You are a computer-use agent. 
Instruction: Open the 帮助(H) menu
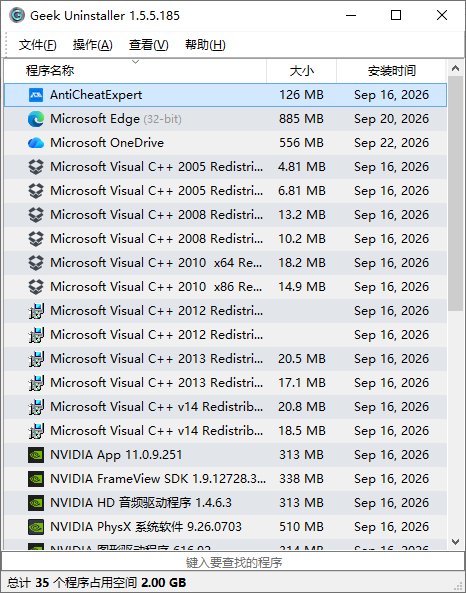click(x=205, y=45)
